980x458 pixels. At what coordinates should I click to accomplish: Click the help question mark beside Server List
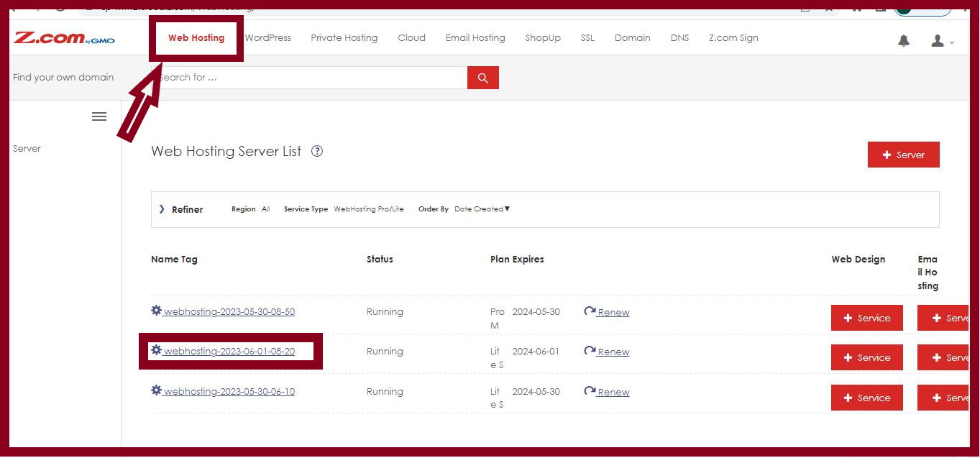tap(317, 151)
